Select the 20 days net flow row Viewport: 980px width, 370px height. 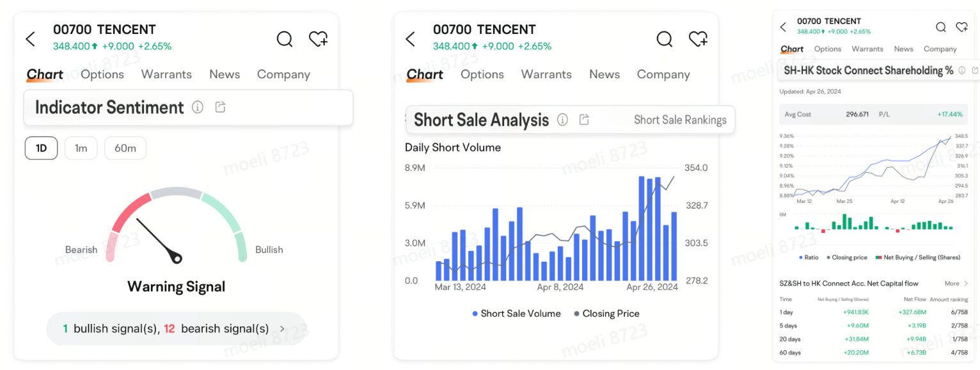tap(874, 339)
